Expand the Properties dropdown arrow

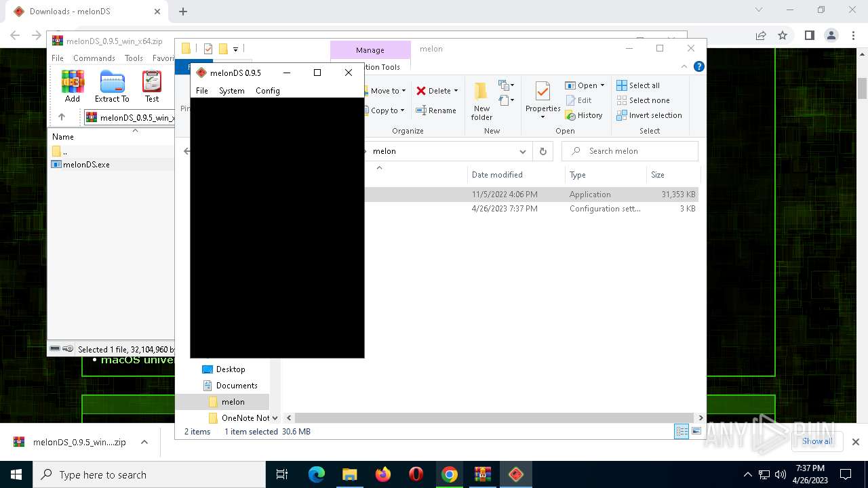542,117
